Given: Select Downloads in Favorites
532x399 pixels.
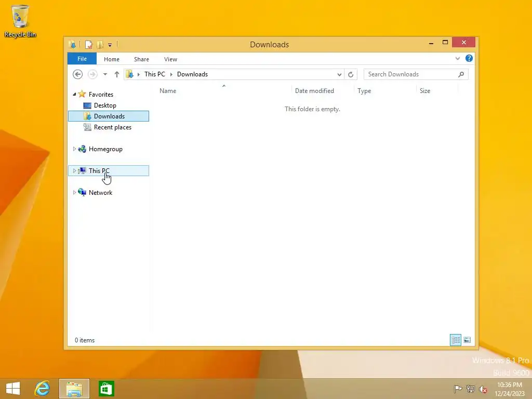Looking at the screenshot, I should (109, 116).
